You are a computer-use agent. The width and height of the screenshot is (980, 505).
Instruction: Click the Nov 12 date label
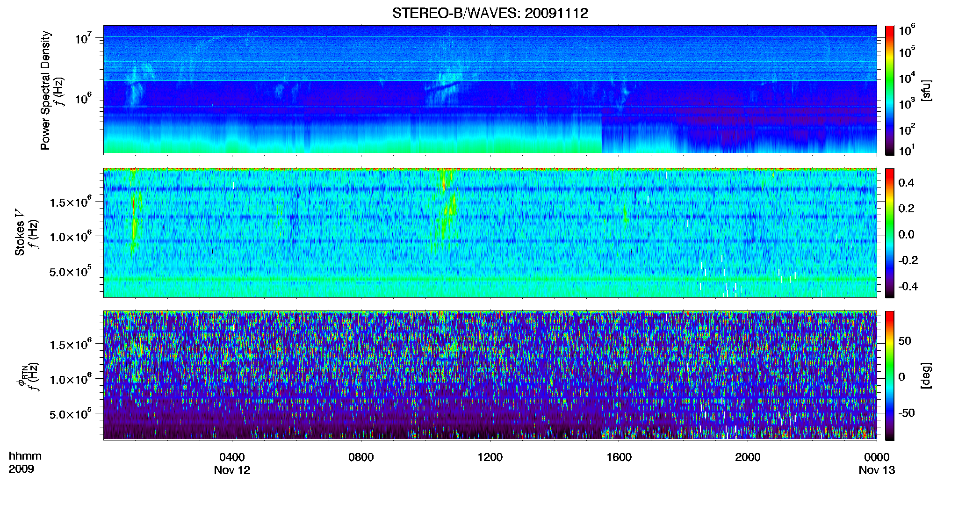click(232, 470)
